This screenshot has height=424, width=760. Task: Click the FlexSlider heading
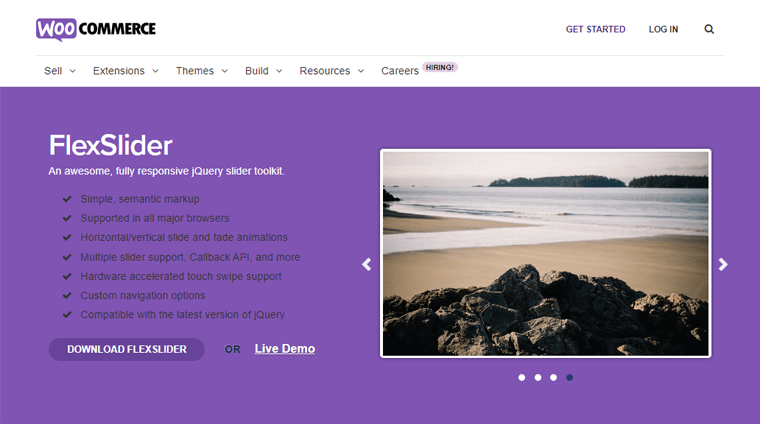click(111, 145)
